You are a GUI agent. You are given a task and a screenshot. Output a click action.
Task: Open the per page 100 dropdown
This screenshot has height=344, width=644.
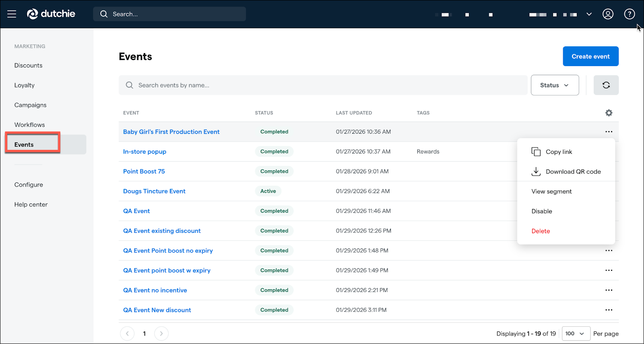576,334
